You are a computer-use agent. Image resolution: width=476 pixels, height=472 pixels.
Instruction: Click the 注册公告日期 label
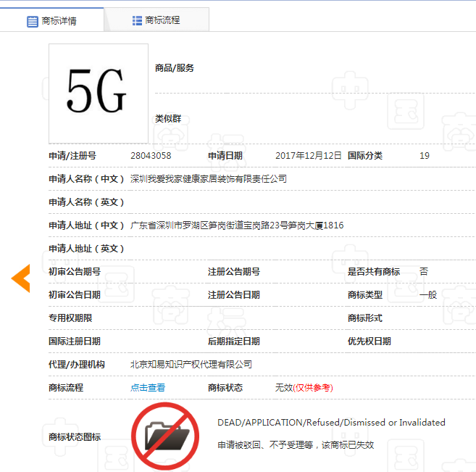[234, 295]
